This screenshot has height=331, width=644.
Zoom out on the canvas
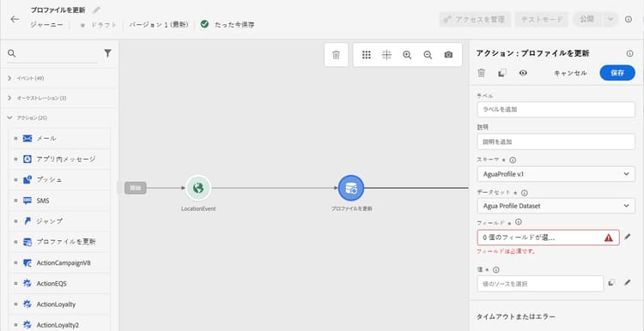coord(428,55)
